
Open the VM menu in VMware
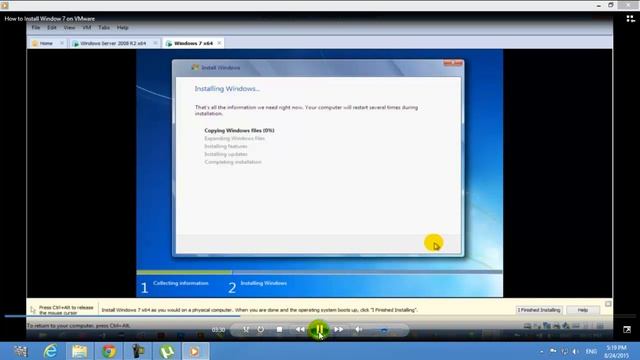click(x=87, y=28)
